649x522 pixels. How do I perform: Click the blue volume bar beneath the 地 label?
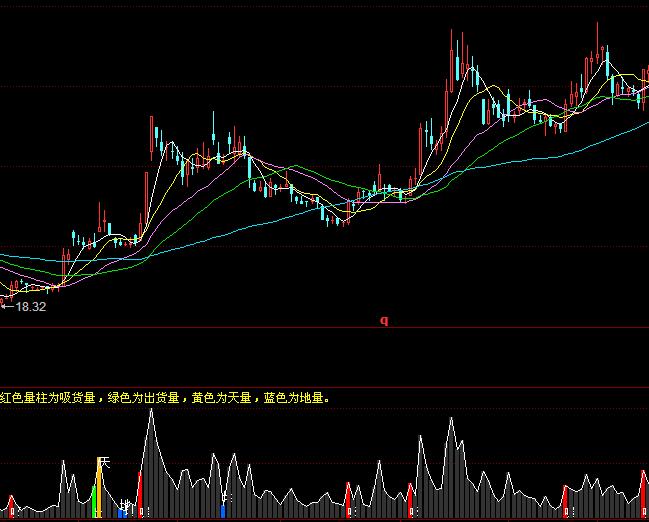pyautogui.click(x=122, y=513)
